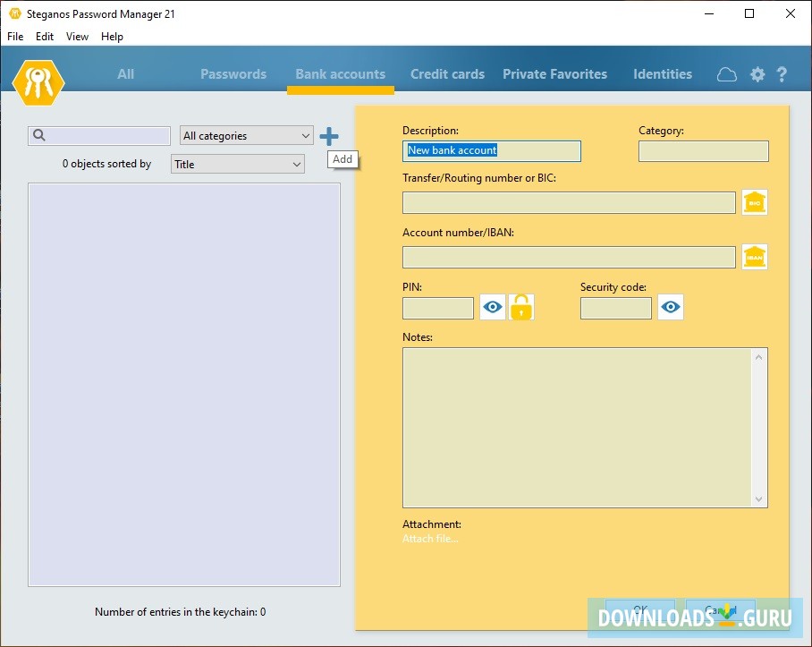The width and height of the screenshot is (812, 647).
Task: Show the Security code using eye icon
Action: [671, 308]
